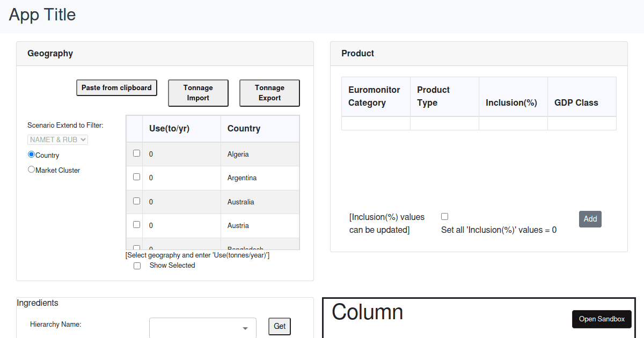The image size is (644, 338).
Task: Open the Hierarchy Name combo box
Action: (x=203, y=328)
